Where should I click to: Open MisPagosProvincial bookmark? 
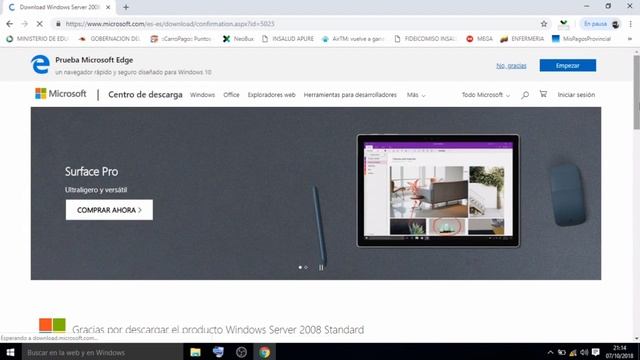click(582, 39)
